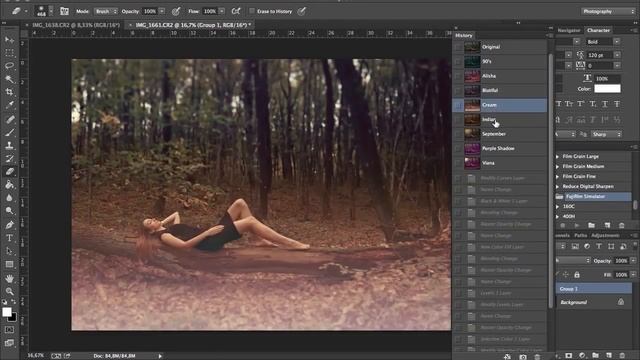
Task: Select the Path Selection tool
Action: point(9,251)
